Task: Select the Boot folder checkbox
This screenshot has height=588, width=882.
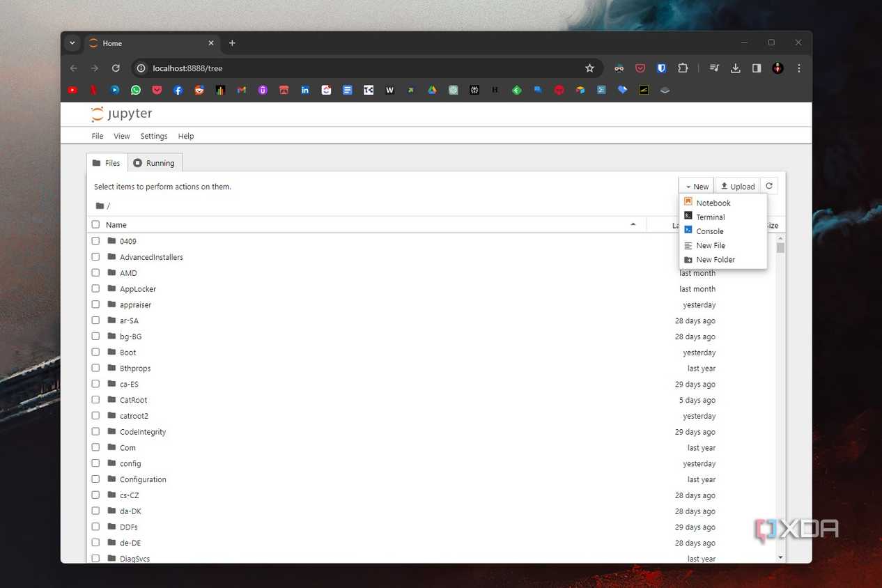Action: [x=95, y=352]
